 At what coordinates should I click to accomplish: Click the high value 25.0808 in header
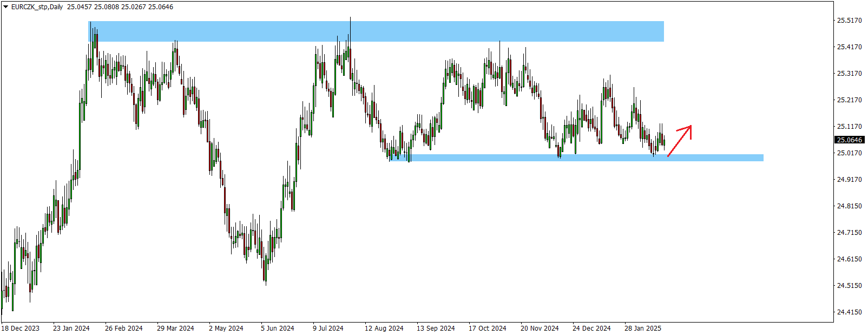point(107,7)
